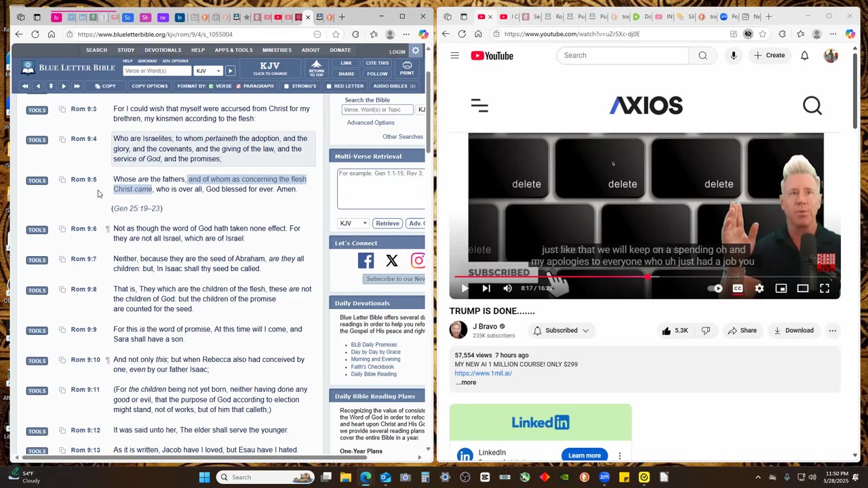
Task: Click KJV Click to Change version selector
Action: click(270, 68)
